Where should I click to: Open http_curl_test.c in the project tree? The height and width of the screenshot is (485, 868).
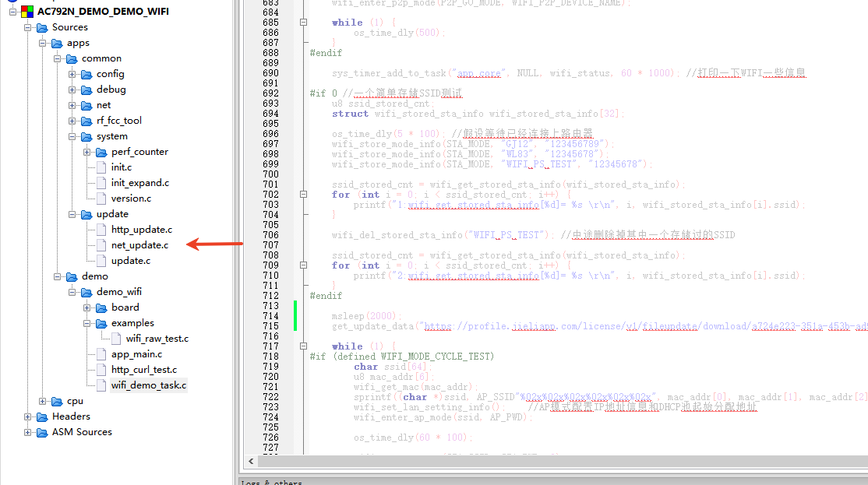(x=144, y=370)
